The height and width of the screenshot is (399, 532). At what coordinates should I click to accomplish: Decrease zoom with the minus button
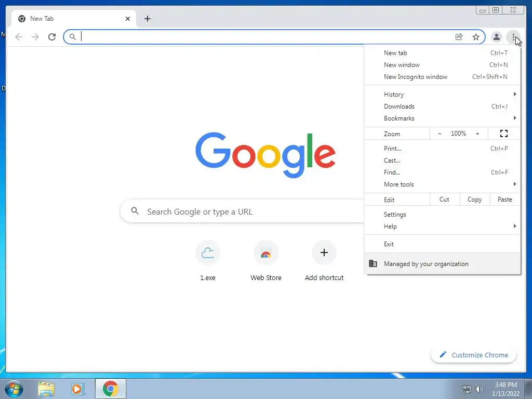pyautogui.click(x=440, y=134)
